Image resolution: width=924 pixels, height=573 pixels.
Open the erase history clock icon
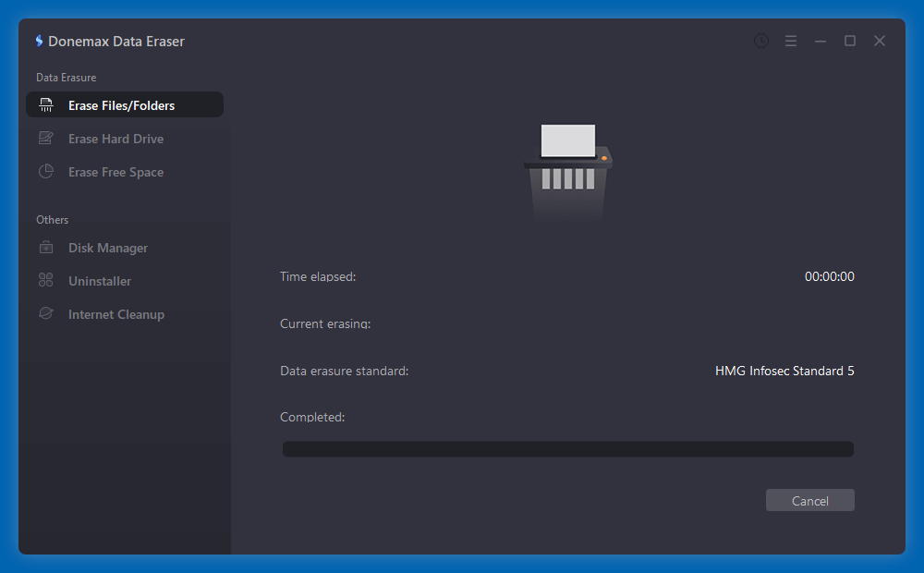pos(760,41)
